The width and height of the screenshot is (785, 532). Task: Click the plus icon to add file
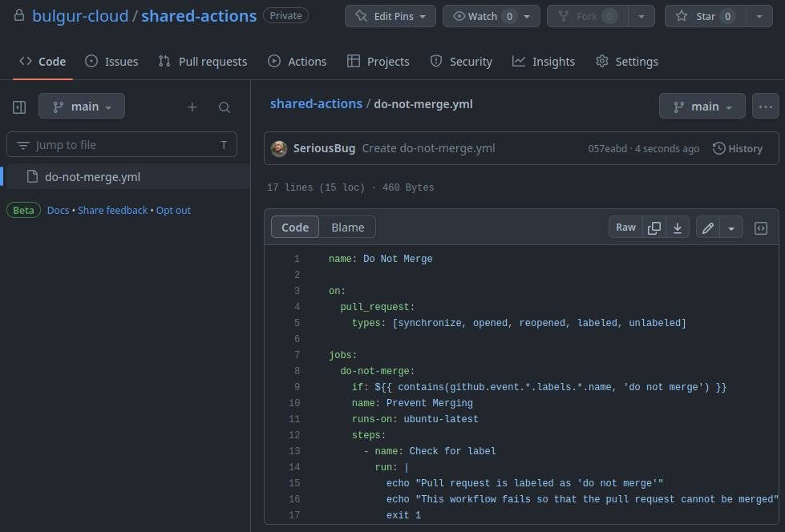(x=192, y=107)
